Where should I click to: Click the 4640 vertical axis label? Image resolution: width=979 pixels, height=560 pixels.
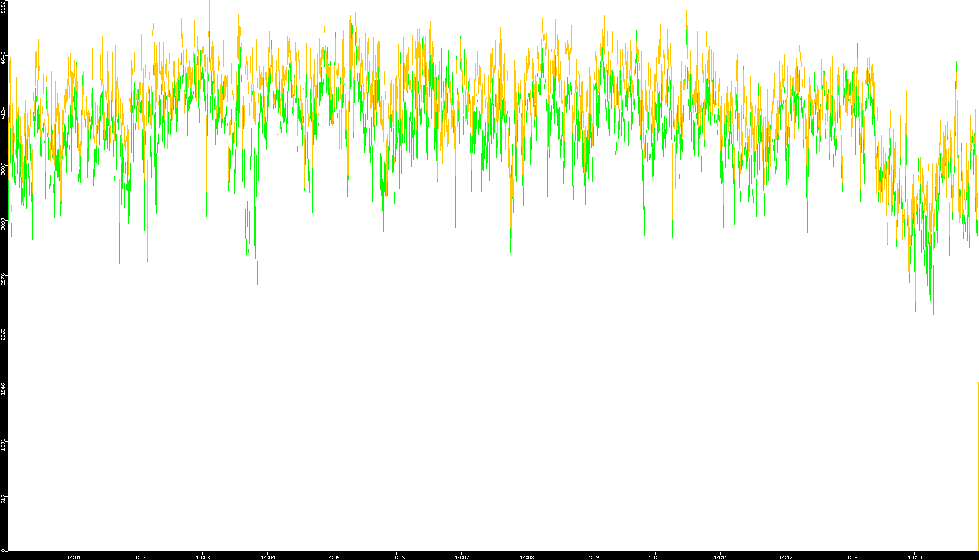click(x=4, y=58)
